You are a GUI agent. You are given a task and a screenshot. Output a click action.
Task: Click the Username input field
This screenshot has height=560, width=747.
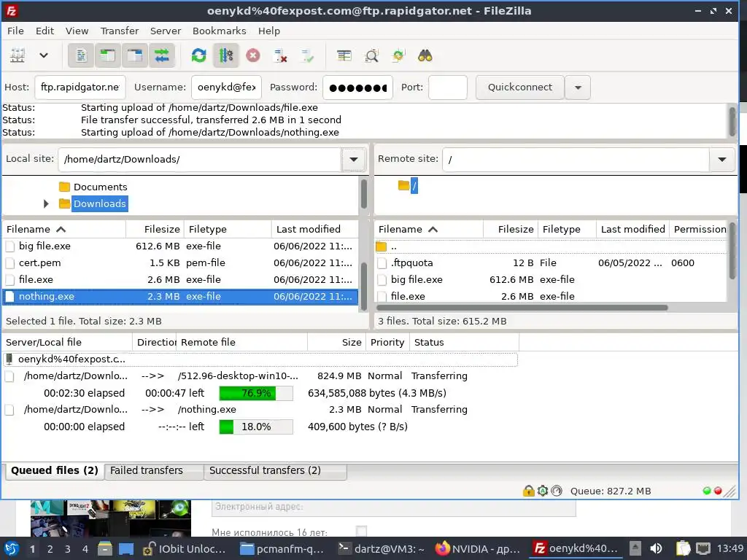coord(226,87)
